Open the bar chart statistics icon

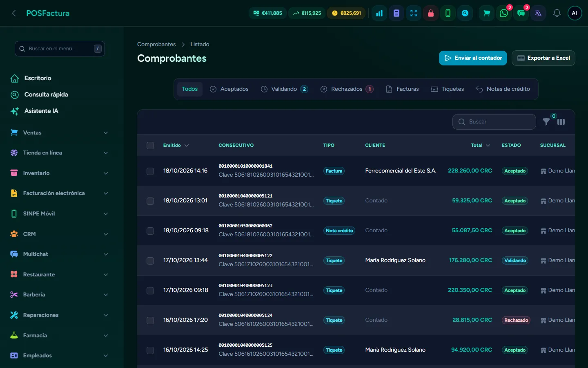(379, 13)
